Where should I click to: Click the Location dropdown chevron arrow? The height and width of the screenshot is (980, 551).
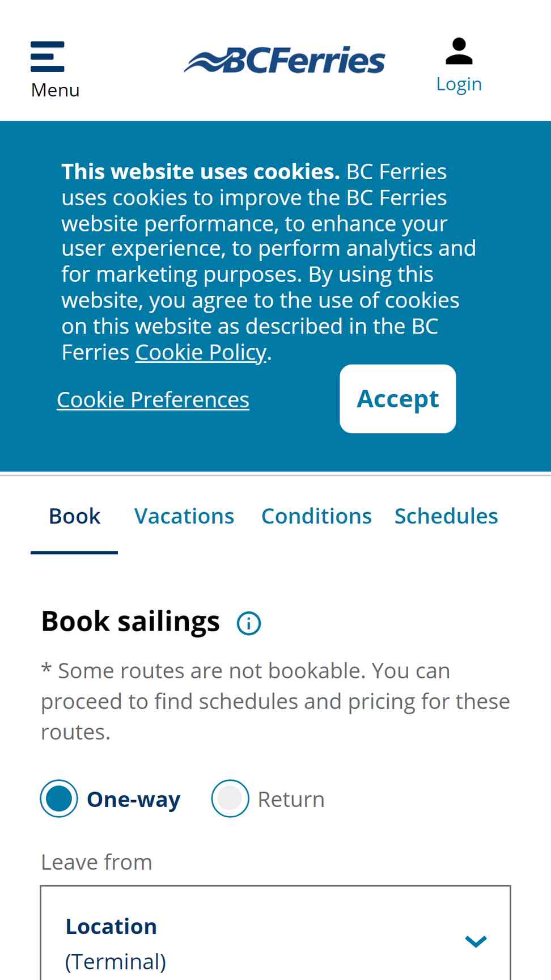click(476, 941)
